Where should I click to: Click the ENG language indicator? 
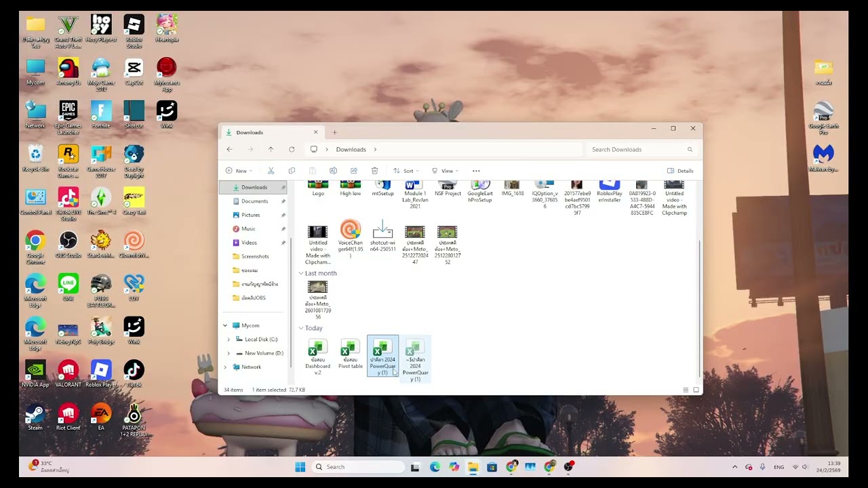(x=778, y=467)
